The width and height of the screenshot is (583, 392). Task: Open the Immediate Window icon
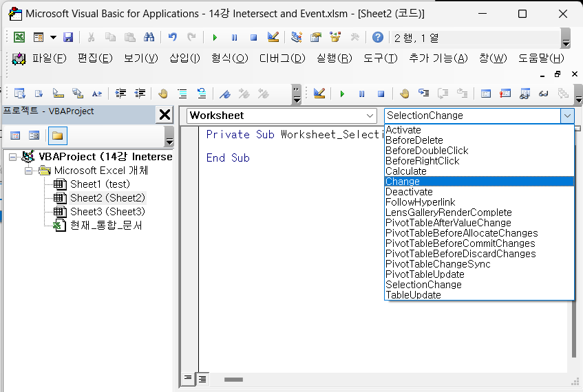[505, 94]
